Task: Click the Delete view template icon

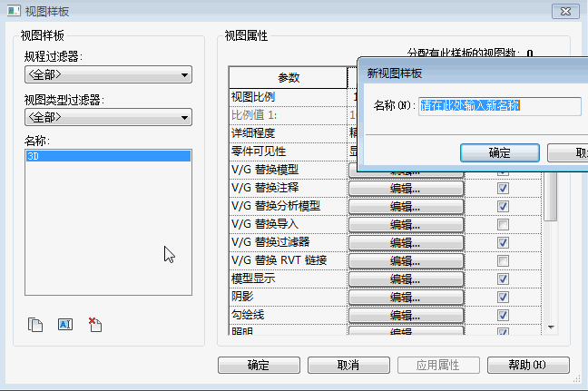Action: click(x=94, y=324)
